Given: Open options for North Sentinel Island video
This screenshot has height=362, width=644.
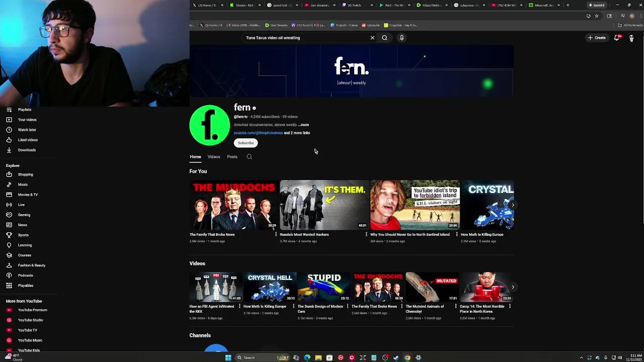Looking at the screenshot, I should (457, 234).
